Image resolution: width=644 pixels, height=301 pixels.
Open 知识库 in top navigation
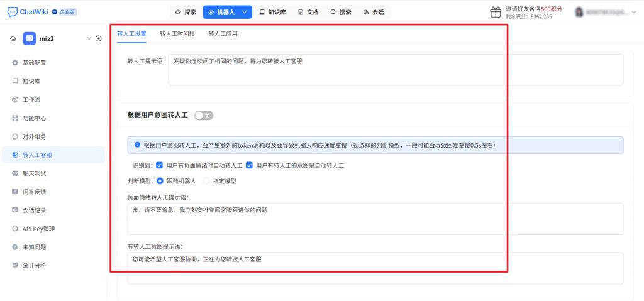click(x=273, y=13)
